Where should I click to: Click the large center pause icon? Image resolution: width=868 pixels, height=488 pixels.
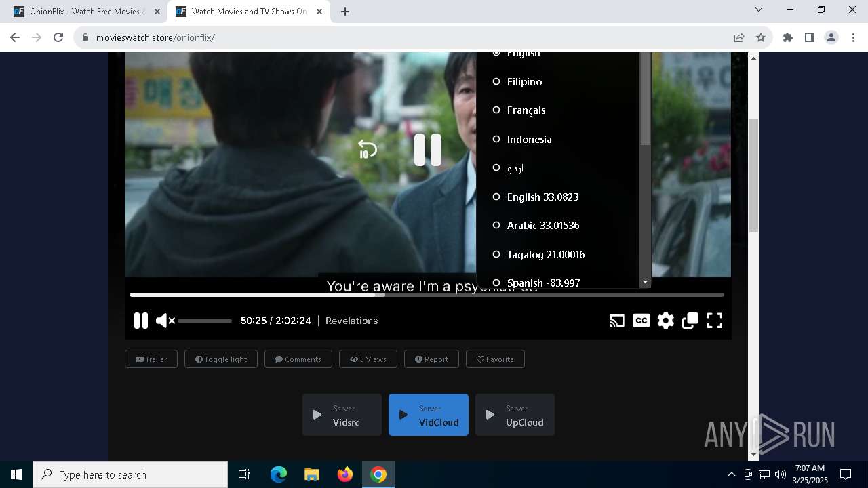[x=428, y=150]
